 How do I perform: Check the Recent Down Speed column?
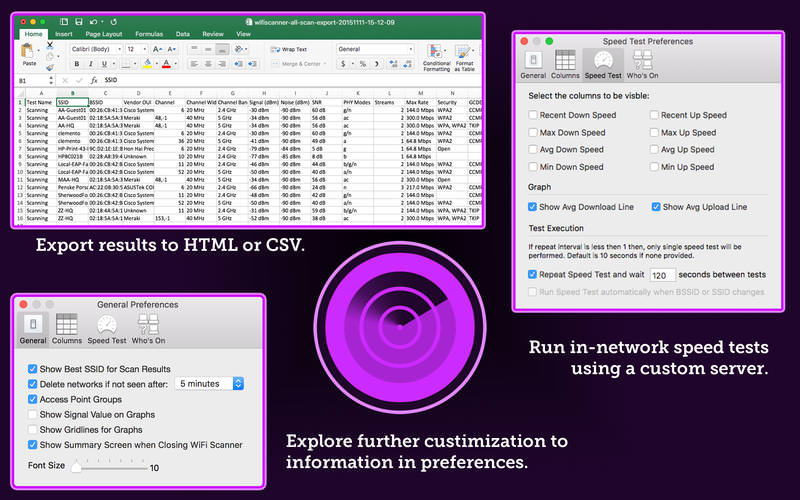click(533, 115)
